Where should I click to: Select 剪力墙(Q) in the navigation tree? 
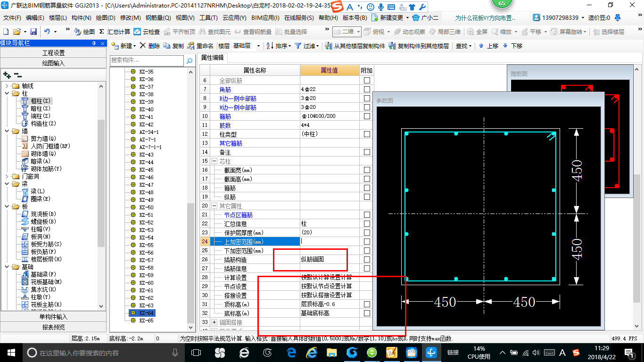43,139
